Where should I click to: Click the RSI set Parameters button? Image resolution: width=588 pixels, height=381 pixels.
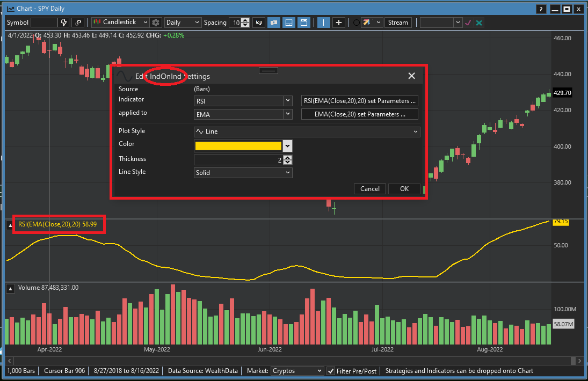pyautogui.click(x=359, y=100)
